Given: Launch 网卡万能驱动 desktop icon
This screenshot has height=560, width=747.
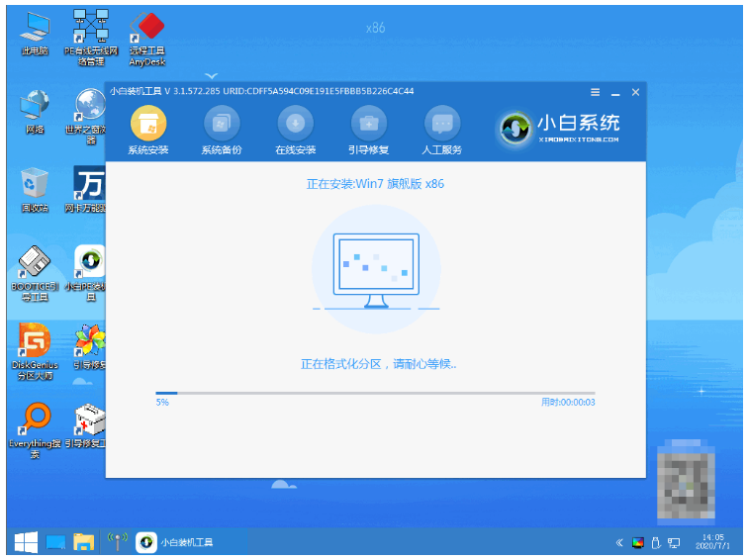Looking at the screenshot, I should [x=87, y=190].
